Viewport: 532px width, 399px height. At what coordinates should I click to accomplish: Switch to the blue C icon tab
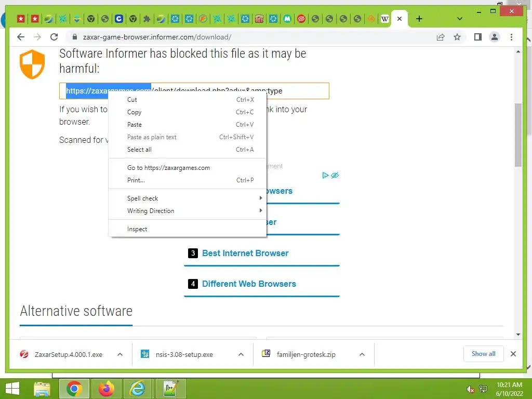coord(119,19)
